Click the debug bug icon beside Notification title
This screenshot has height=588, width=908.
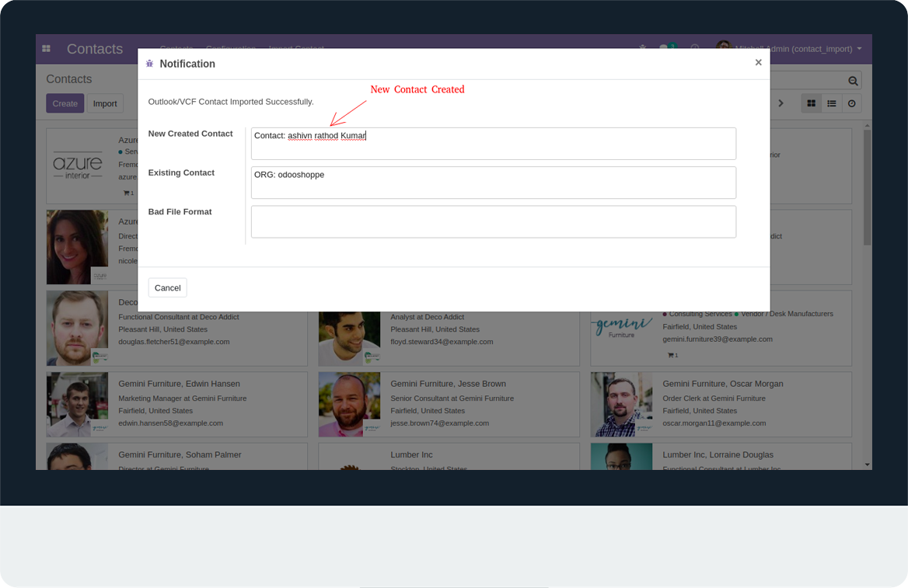149,64
